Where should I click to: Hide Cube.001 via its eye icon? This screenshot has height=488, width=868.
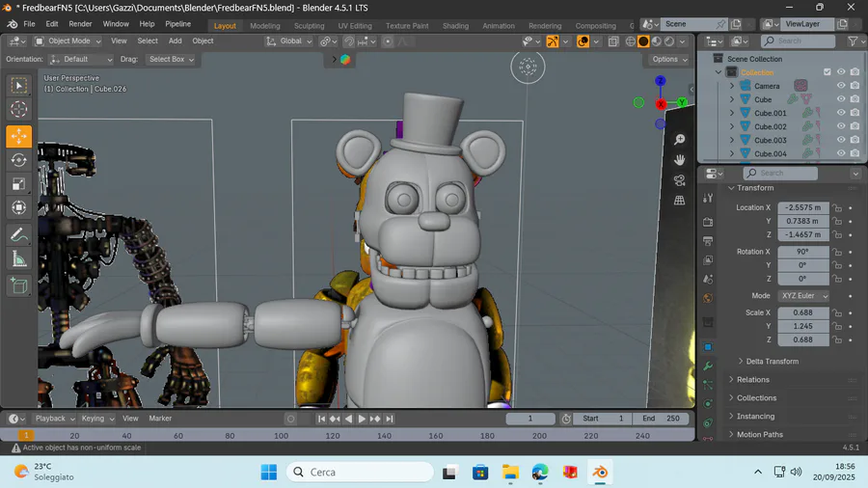click(x=841, y=112)
